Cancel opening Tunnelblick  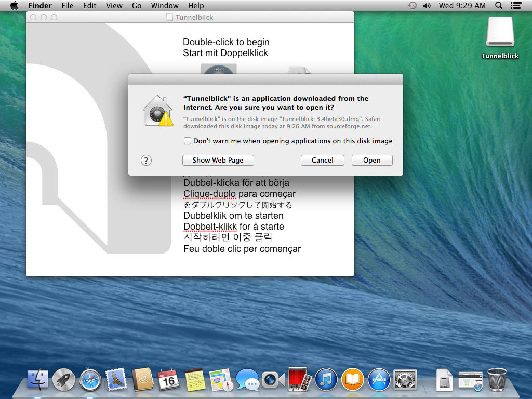[x=322, y=160]
